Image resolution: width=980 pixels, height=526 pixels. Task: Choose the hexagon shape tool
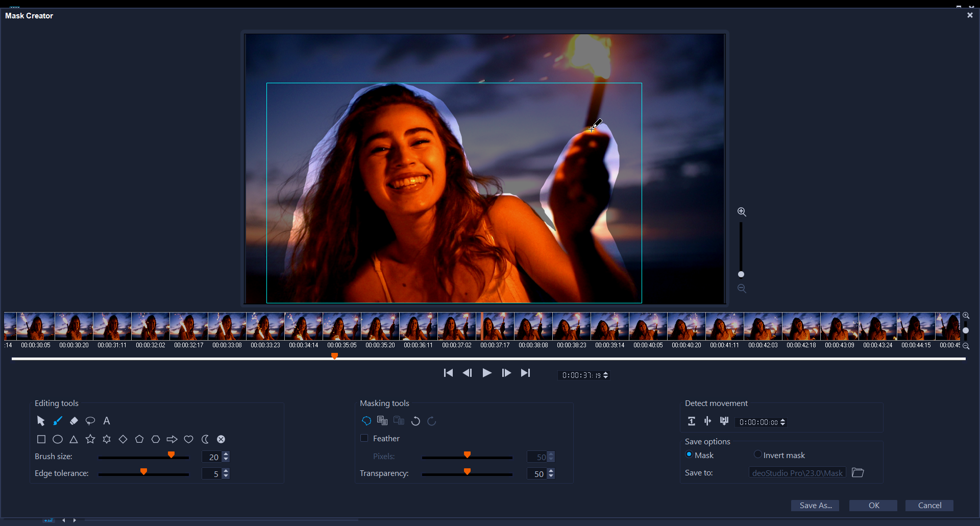click(x=156, y=439)
